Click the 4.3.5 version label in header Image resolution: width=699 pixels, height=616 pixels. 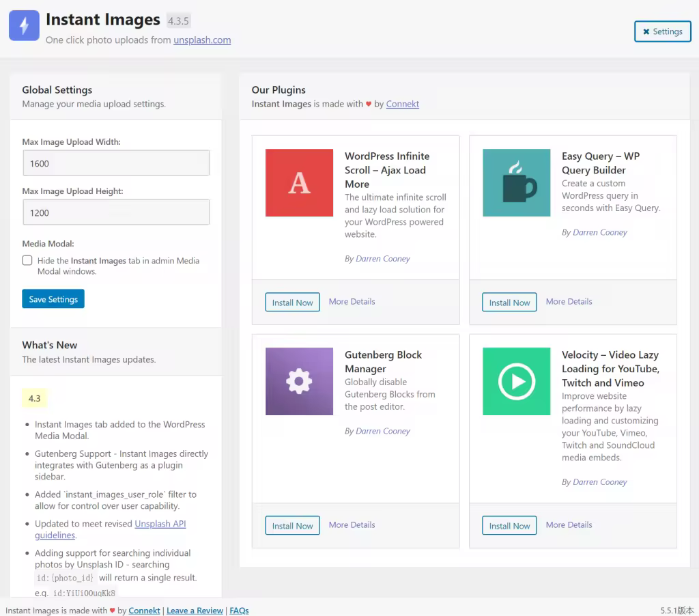[178, 20]
